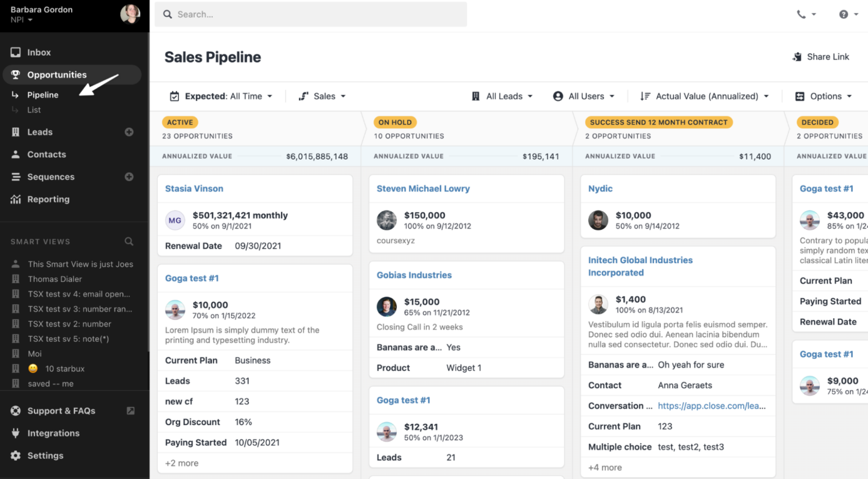Open Settings from the sidebar
868x479 pixels.
coord(46,455)
